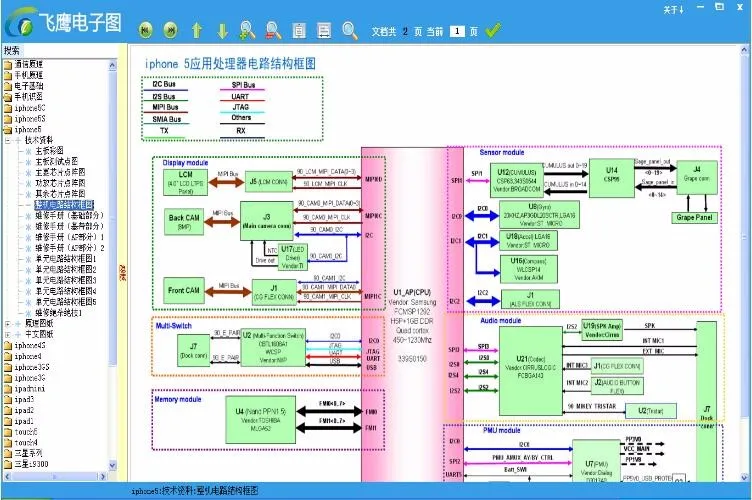Expand the 中文图纸 node
Image resolution: width=752 pixels, height=500 pixels.
(x=8, y=335)
